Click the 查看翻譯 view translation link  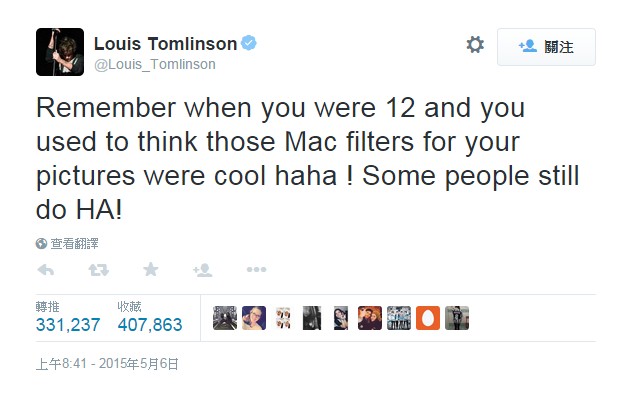click(x=74, y=244)
